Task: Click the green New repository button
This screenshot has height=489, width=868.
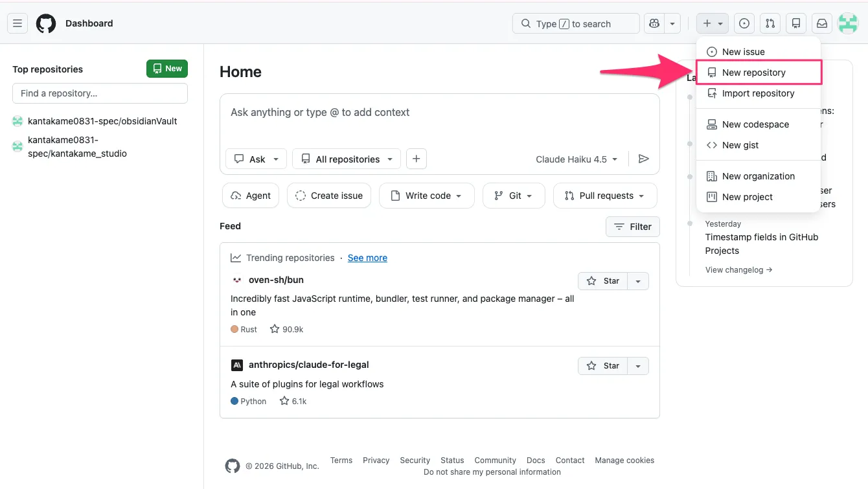Action: (x=167, y=69)
